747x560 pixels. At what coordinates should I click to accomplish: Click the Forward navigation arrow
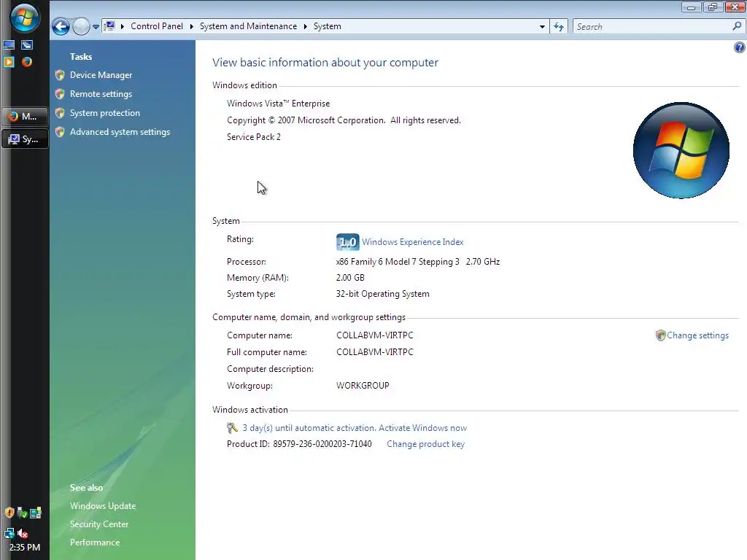point(81,27)
